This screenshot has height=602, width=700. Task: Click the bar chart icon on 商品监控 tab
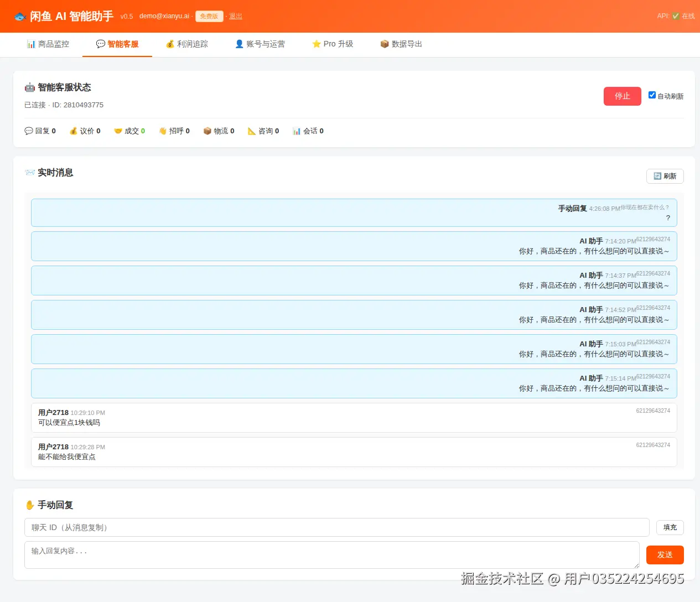click(x=31, y=44)
